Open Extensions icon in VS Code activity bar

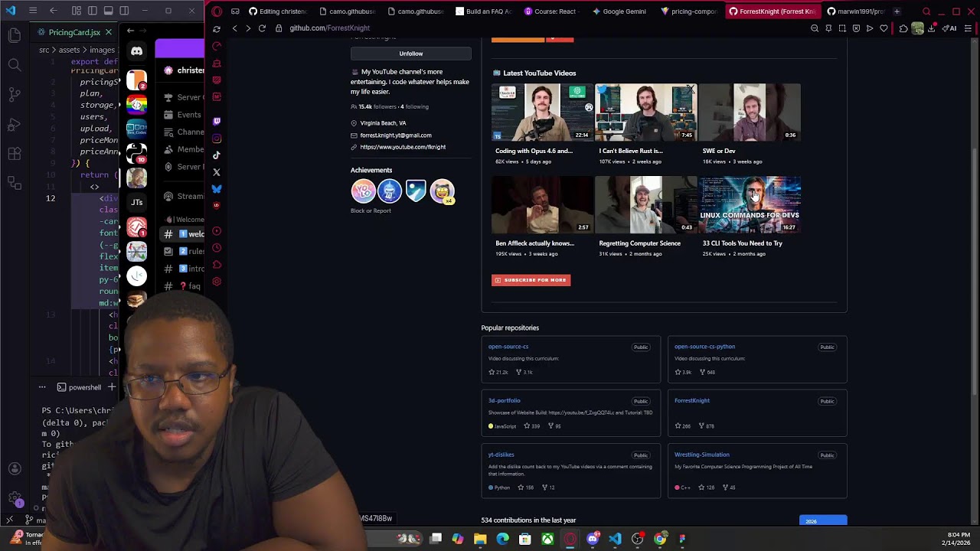tap(15, 154)
